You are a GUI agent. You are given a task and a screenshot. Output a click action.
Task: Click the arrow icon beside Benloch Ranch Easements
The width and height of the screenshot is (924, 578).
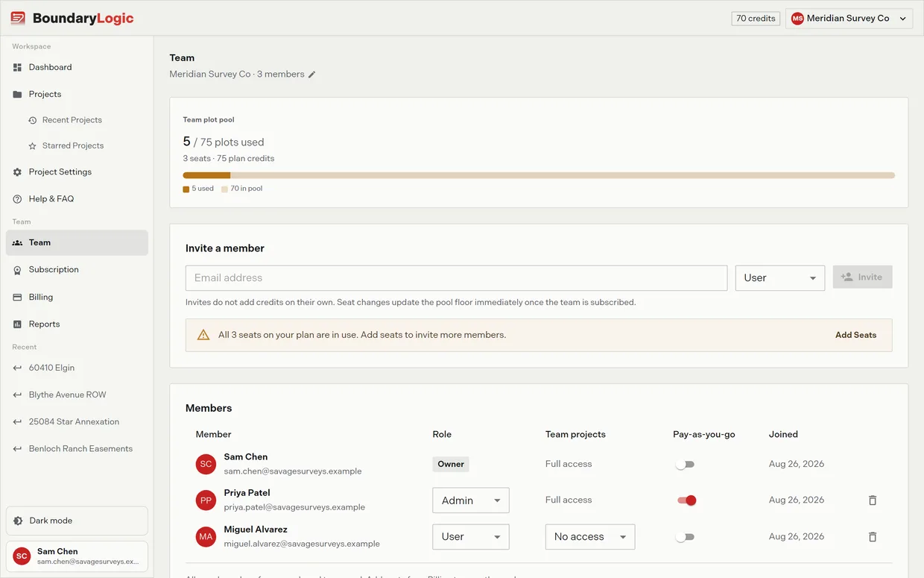[17, 449]
